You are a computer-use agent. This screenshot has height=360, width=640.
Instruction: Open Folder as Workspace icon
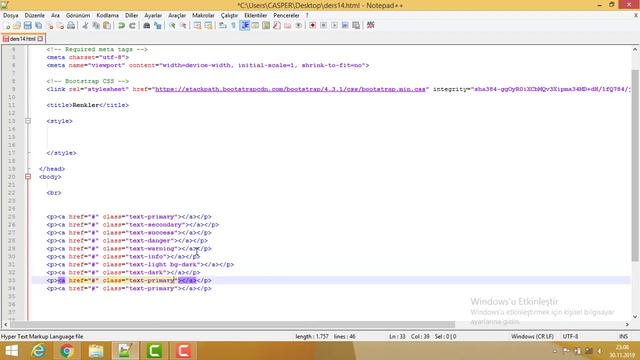(288, 25)
